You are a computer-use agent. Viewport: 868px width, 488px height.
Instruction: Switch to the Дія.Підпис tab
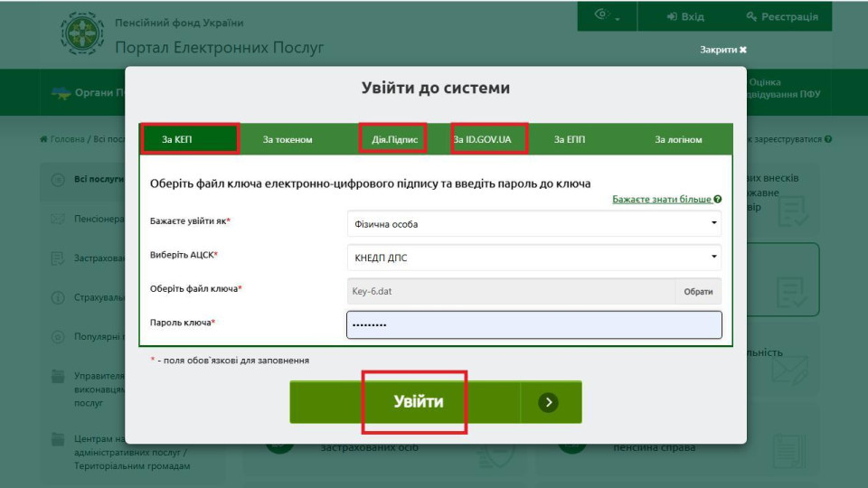pos(394,139)
